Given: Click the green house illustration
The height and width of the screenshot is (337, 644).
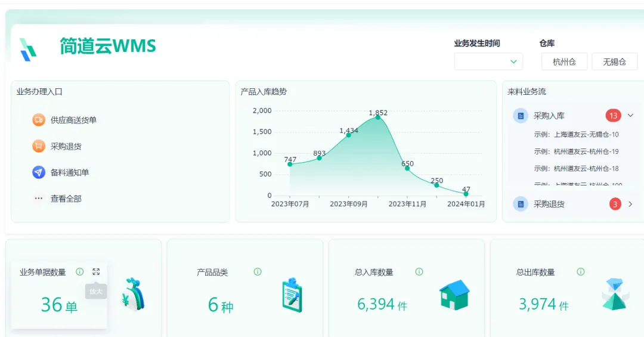Looking at the screenshot, I should (454, 295).
